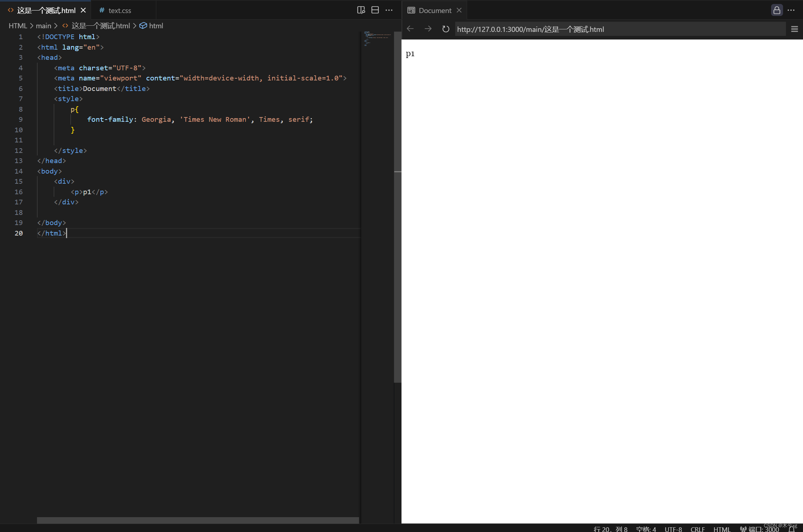Adjust indentation via 空格:4 status item
Image resolution: width=803 pixels, height=532 pixels.
pos(646,529)
